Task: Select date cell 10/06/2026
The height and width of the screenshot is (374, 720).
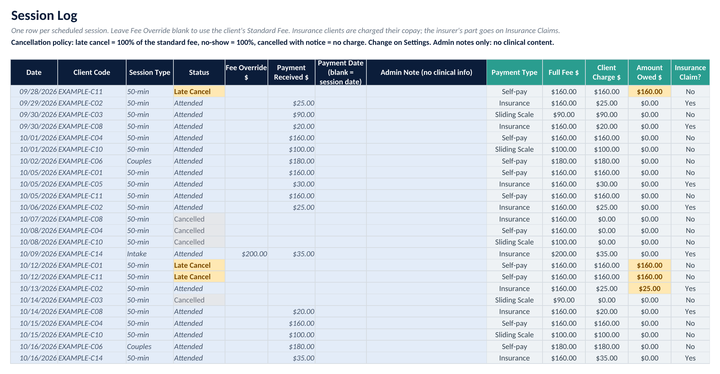Action: point(34,207)
